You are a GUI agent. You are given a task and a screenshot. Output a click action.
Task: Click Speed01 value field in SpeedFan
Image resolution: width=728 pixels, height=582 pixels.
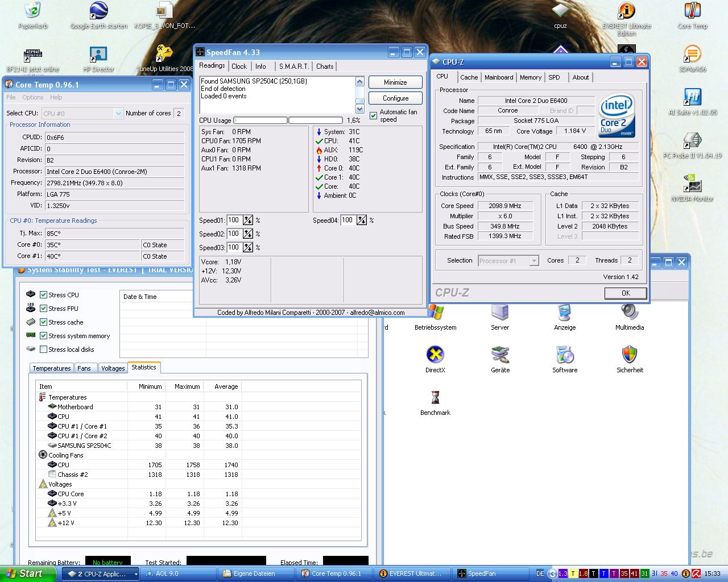point(234,220)
